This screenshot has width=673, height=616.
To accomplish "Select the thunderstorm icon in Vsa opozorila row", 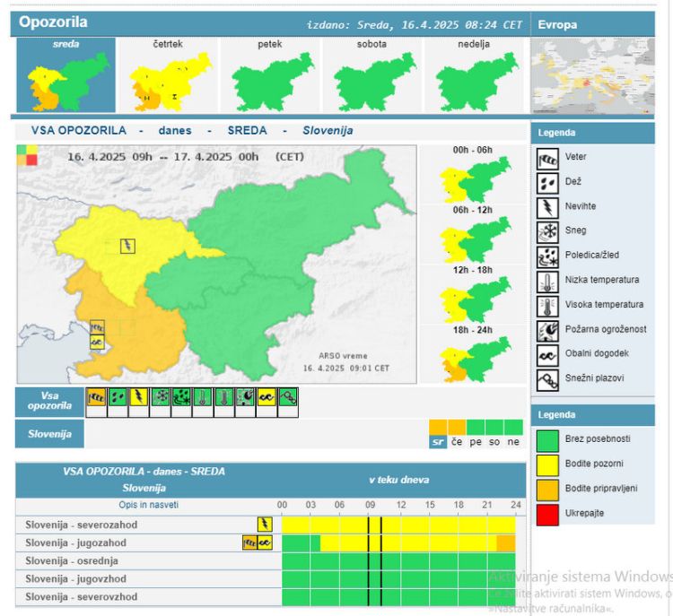I will [x=138, y=397].
